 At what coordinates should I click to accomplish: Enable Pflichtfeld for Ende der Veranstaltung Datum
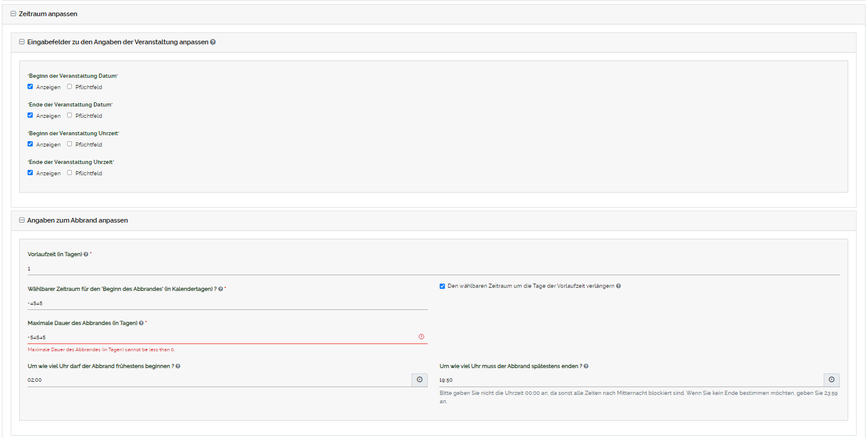point(69,115)
